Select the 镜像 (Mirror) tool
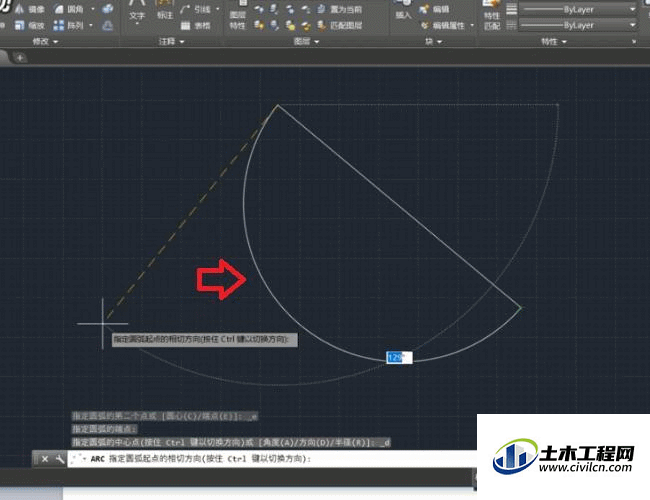The height and width of the screenshot is (500, 650). point(30,9)
